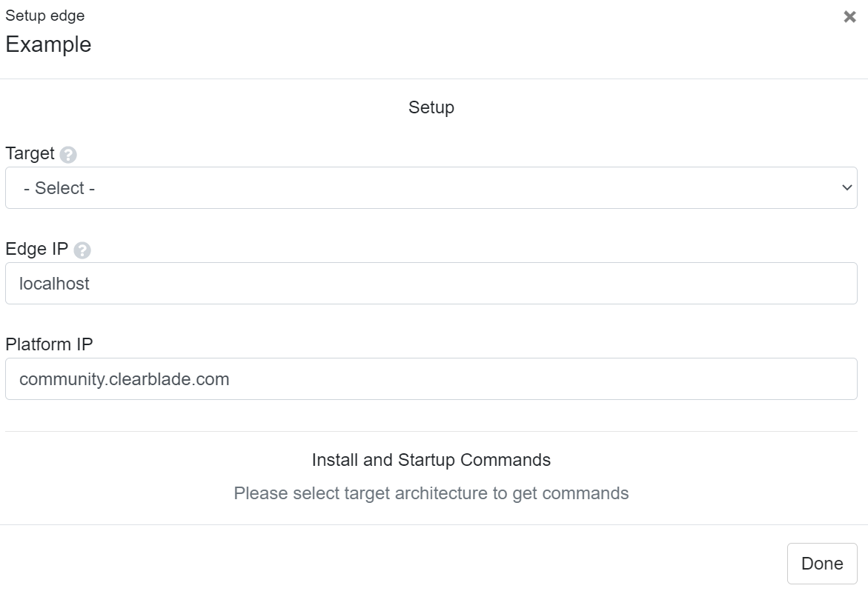Click the help icon beside Edge IP
This screenshot has height=594, width=868.
point(82,250)
